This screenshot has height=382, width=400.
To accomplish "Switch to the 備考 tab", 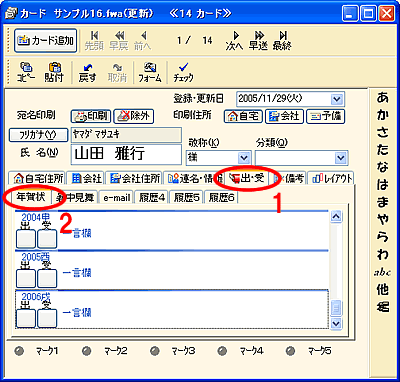I will coord(289,178).
